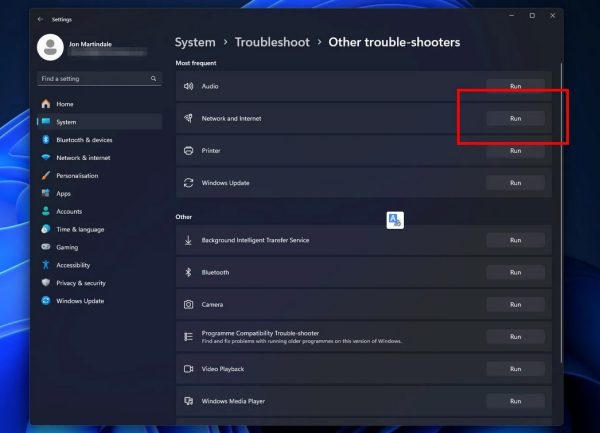Image resolution: width=600 pixels, height=433 pixels.
Task: Run the Printer troubleshooter
Action: point(515,151)
